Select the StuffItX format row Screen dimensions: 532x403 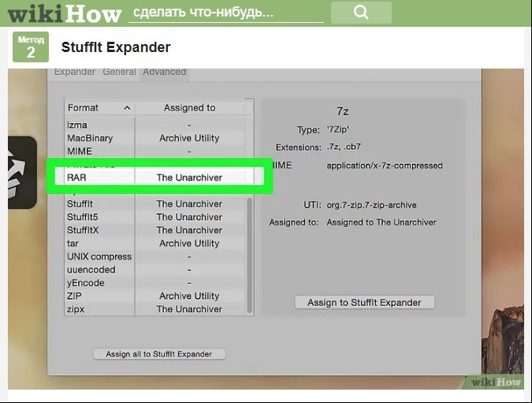click(154, 230)
